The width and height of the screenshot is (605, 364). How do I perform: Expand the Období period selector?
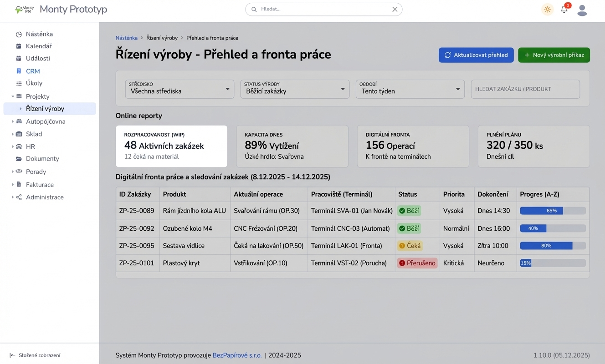click(409, 89)
